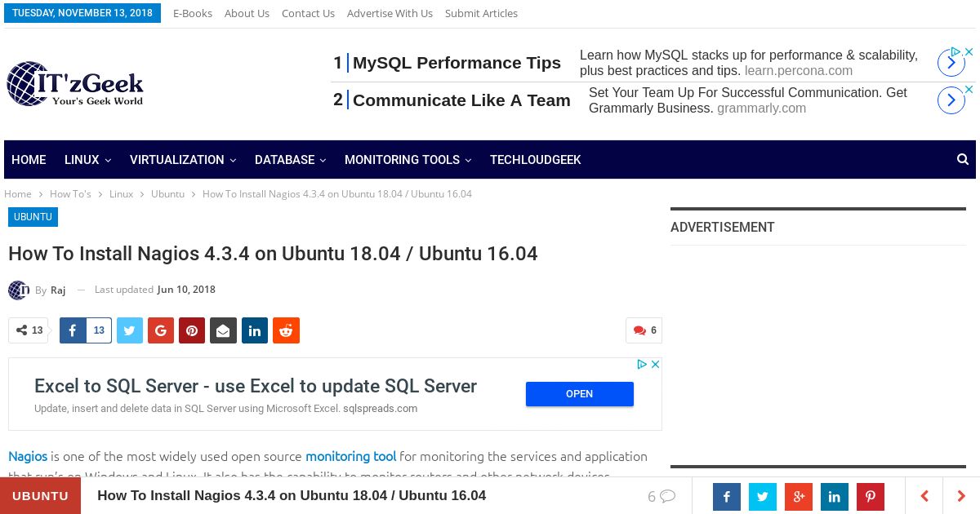Click the article title heading
This screenshot has width=980, height=514.
click(x=273, y=254)
